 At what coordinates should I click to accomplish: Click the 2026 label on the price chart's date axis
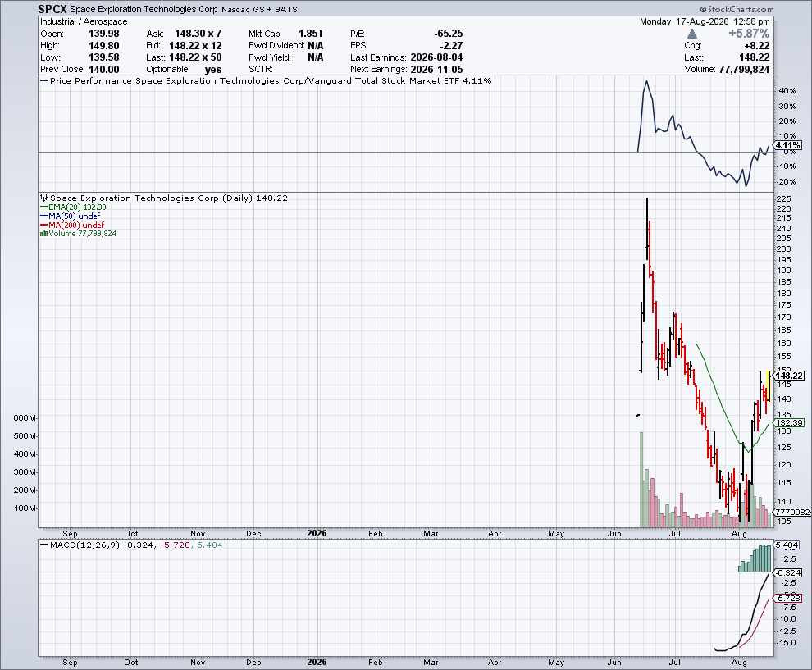(x=317, y=533)
